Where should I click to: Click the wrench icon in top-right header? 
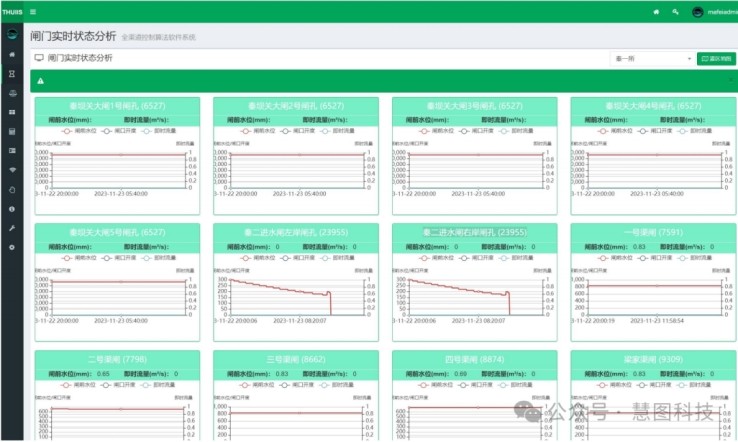(x=675, y=11)
